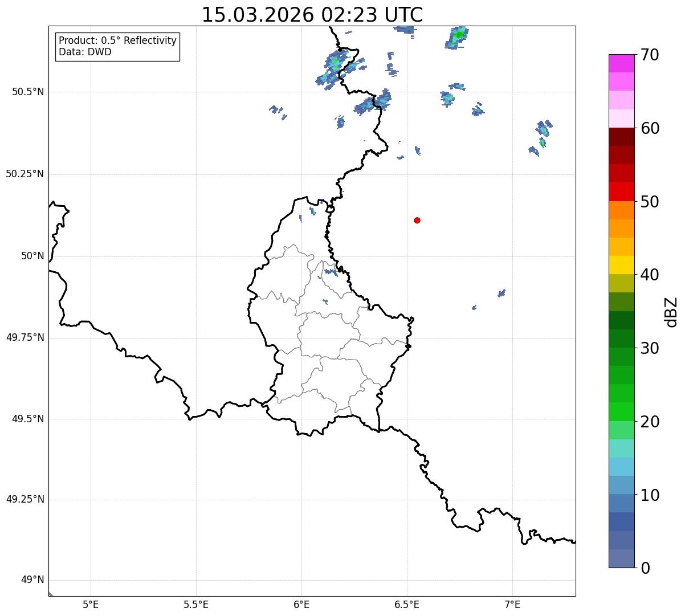Click the colorbar 0 tick label
Image resolution: width=685 pixels, height=616 pixels.
pyautogui.click(x=645, y=568)
